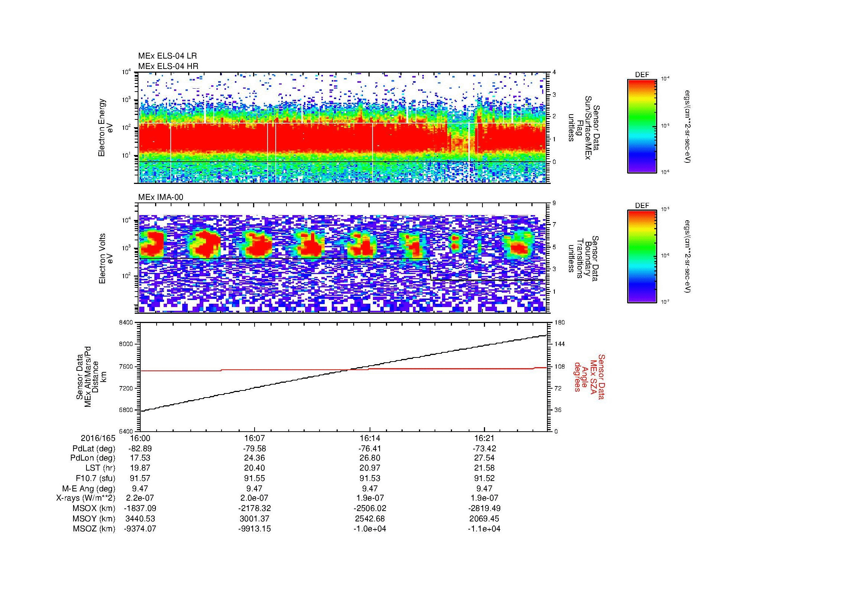Click the 'MSOY (km)' row label
The width and height of the screenshot is (868, 613).
click(x=94, y=518)
